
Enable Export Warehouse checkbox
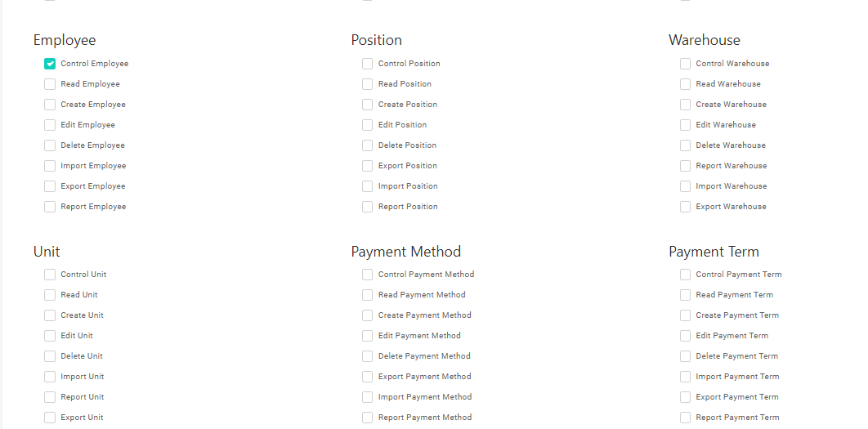point(685,207)
